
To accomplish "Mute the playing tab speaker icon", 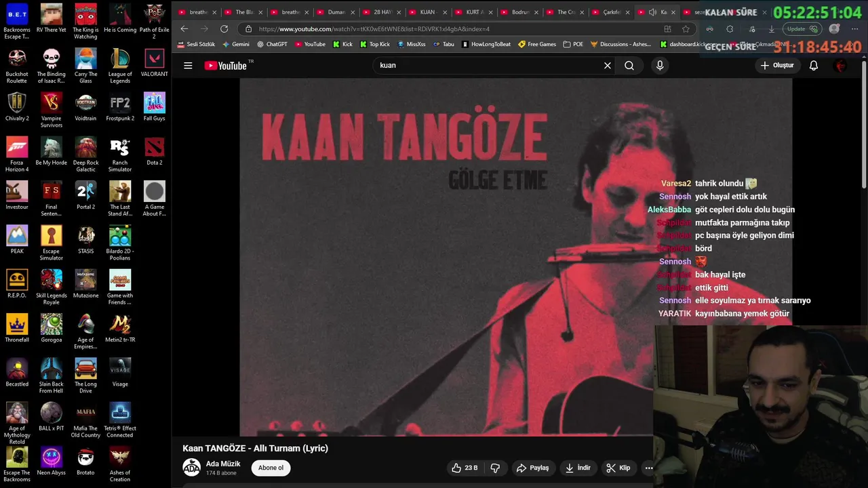I will (x=652, y=12).
